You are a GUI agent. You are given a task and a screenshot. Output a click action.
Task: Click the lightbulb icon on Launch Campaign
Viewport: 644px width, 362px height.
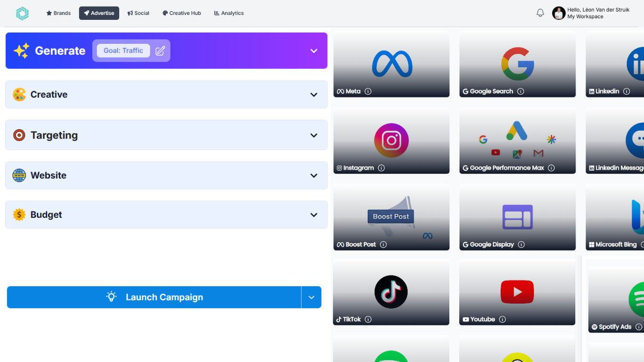pos(111,297)
